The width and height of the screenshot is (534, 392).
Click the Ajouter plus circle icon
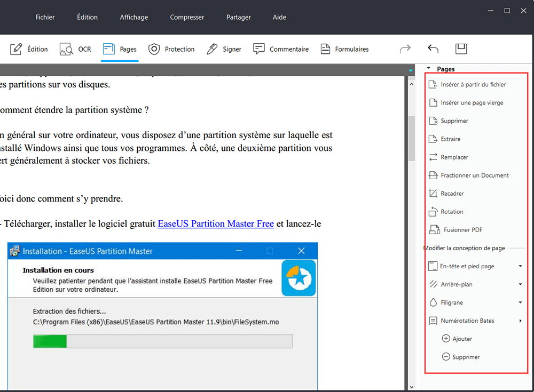(446, 339)
